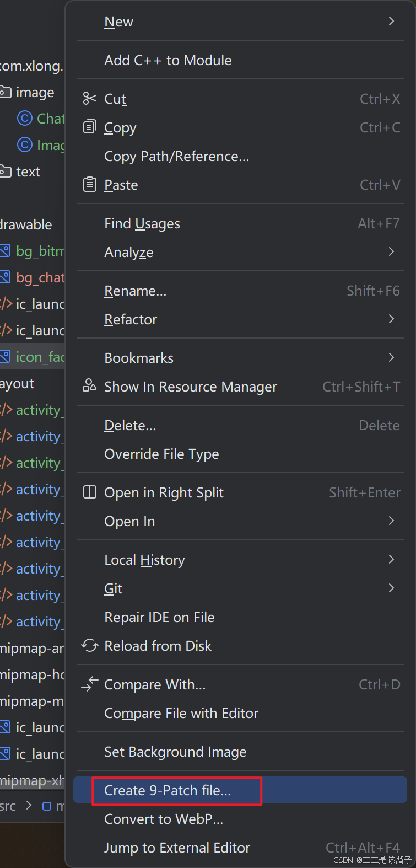Click Jump to External Editor
416x868 pixels.
[x=177, y=848]
